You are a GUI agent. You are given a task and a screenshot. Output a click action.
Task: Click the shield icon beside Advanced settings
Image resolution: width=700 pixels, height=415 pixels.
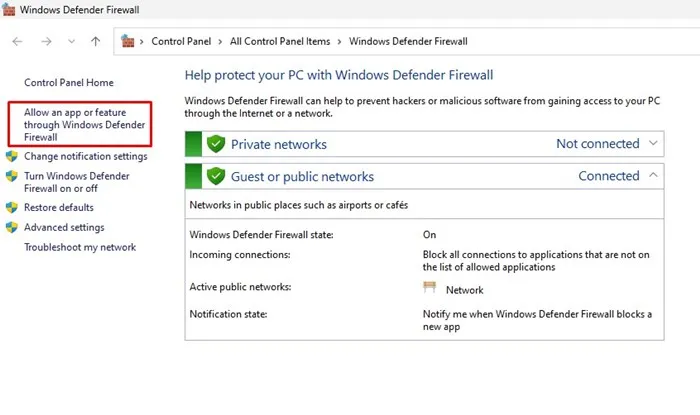(x=12, y=228)
